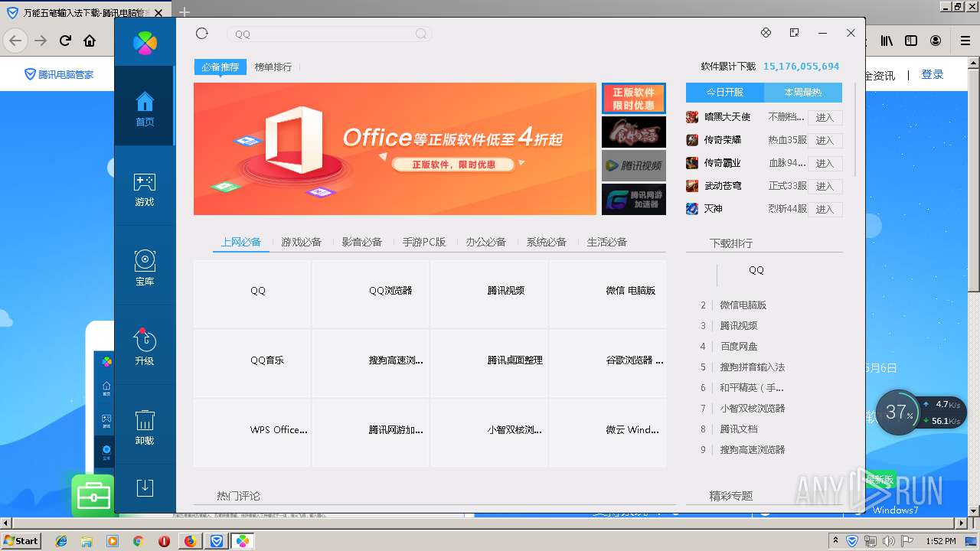Select the 影音必备 category tab
980x551 pixels.
coord(362,242)
